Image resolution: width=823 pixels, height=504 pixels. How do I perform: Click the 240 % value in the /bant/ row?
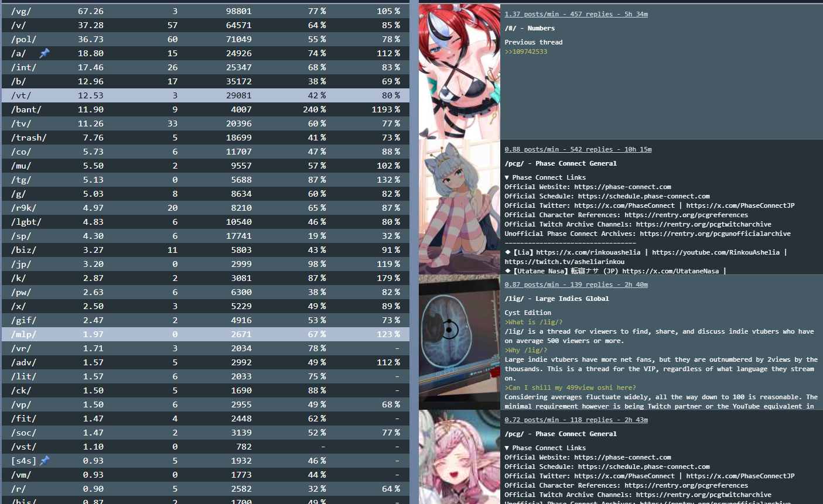click(x=315, y=109)
